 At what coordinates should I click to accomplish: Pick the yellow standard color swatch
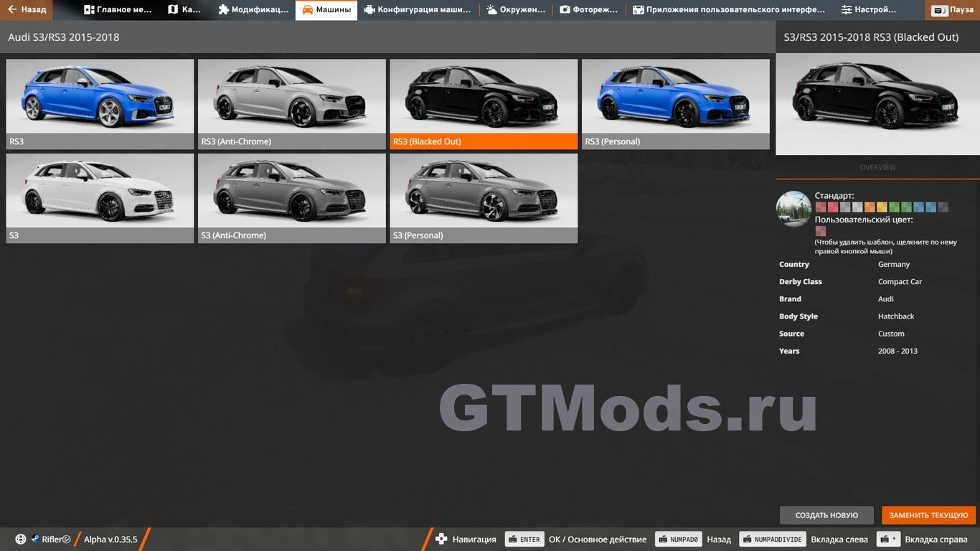click(882, 207)
